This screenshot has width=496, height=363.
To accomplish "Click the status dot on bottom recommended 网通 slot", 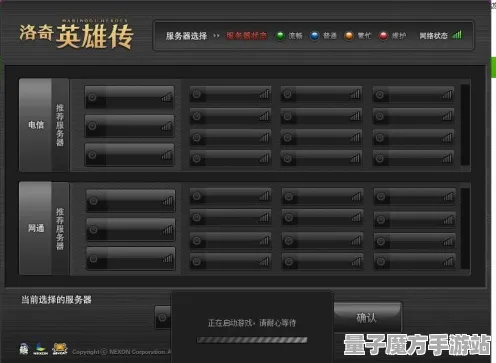I will tap(94, 258).
